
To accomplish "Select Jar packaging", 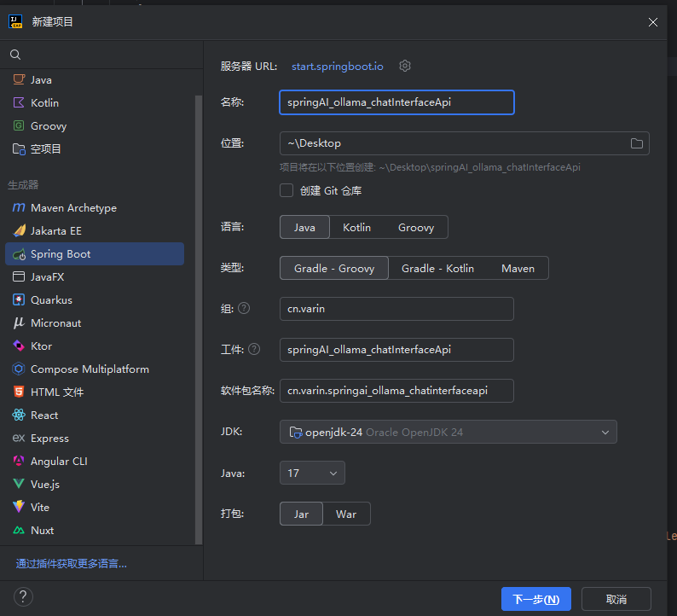I will click(x=301, y=514).
